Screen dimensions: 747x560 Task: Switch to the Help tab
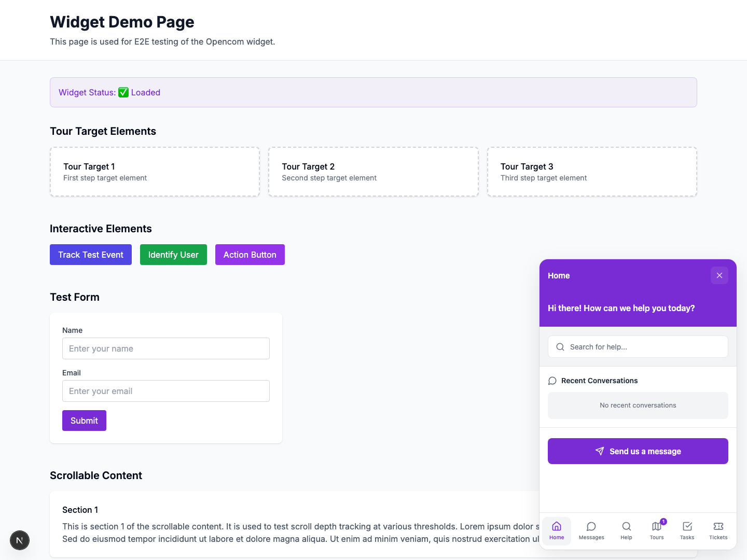[x=626, y=530]
